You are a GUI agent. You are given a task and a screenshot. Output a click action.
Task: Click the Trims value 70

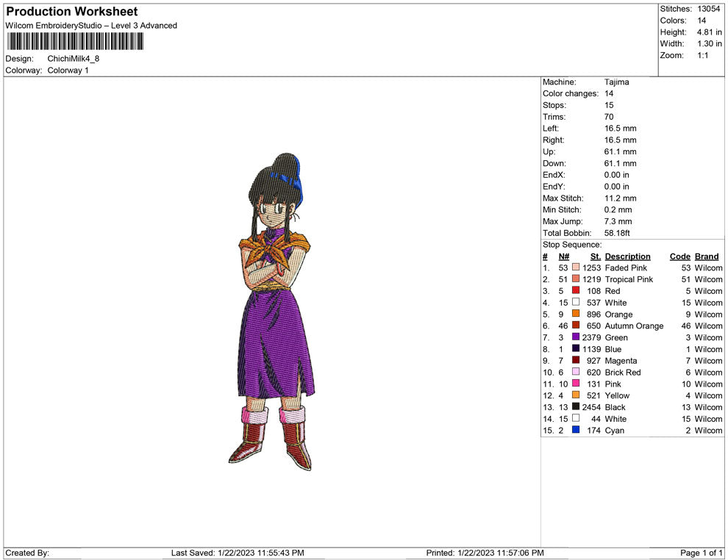point(609,117)
